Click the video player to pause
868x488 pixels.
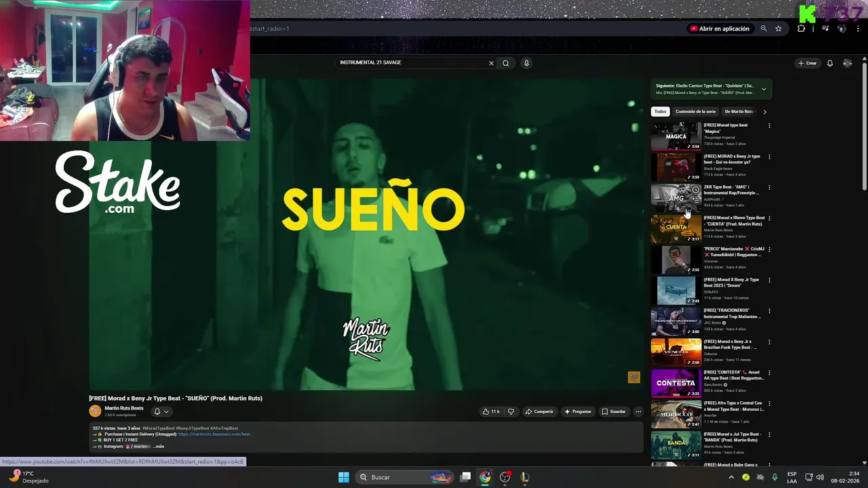(366, 235)
